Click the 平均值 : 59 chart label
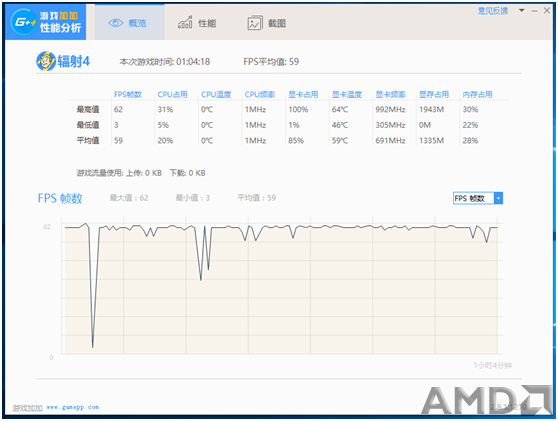Image resolution: width=558 pixels, height=421 pixels. (257, 198)
